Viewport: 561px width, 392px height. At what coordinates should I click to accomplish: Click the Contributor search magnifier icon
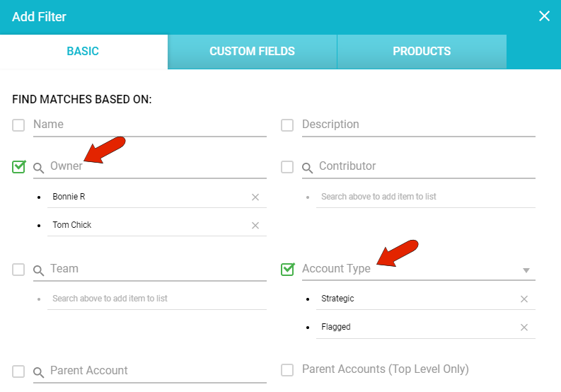[308, 168]
